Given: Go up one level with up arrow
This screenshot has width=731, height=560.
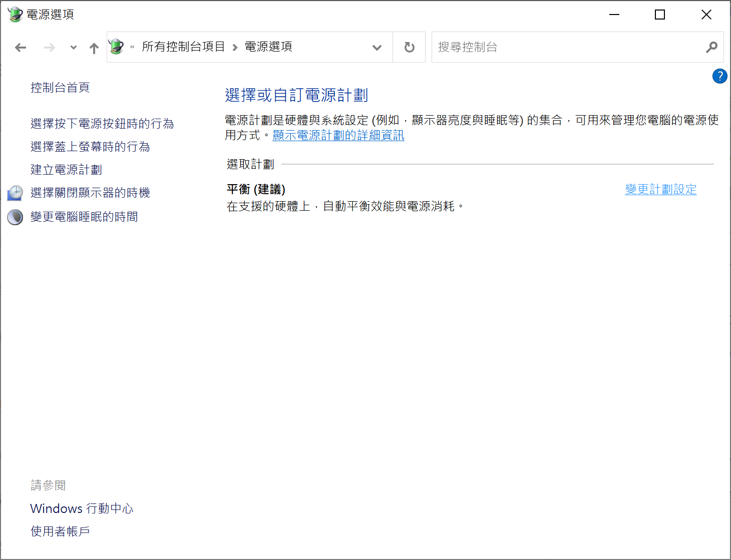Looking at the screenshot, I should pyautogui.click(x=94, y=48).
